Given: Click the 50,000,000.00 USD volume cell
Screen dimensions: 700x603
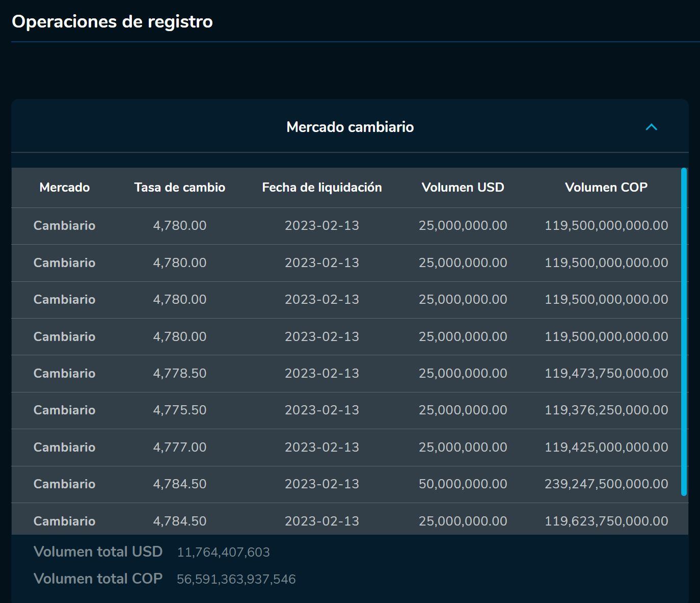Looking at the screenshot, I should (x=463, y=484).
